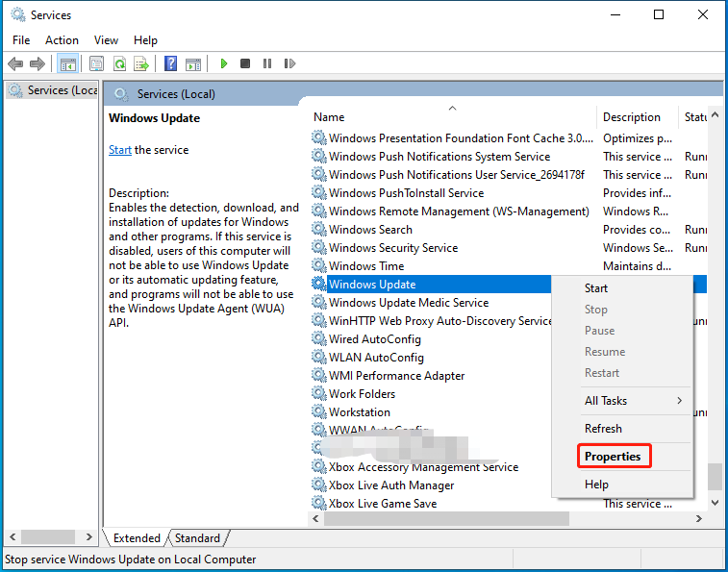Image resolution: width=728 pixels, height=572 pixels.
Task: Click gear icon beside Work Folders
Action: [x=318, y=394]
